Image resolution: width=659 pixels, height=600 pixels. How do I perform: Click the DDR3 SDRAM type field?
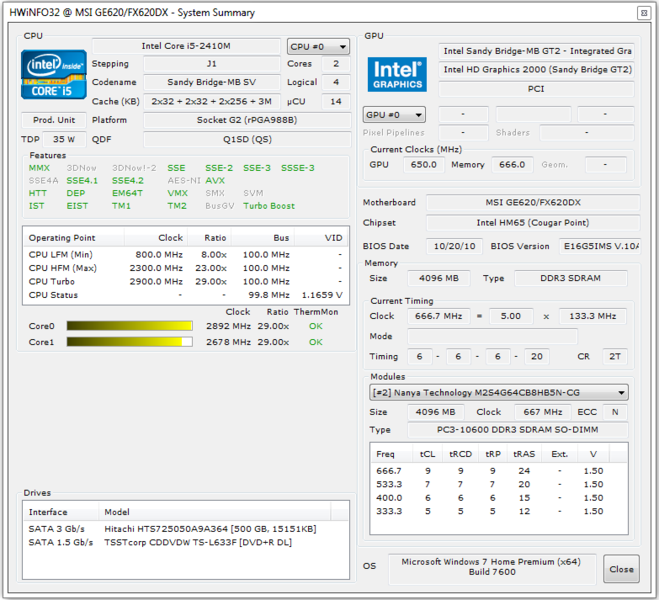tap(571, 278)
